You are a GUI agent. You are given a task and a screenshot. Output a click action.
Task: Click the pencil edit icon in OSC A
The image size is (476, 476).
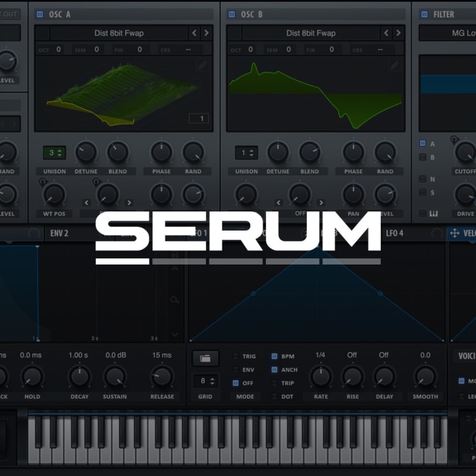(x=203, y=65)
